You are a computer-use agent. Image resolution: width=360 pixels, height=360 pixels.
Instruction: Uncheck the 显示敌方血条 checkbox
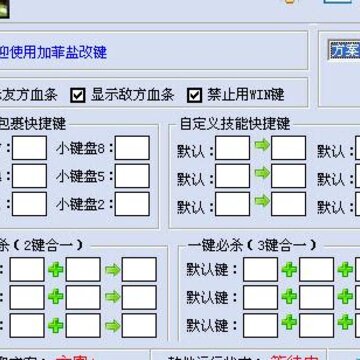tap(78, 95)
